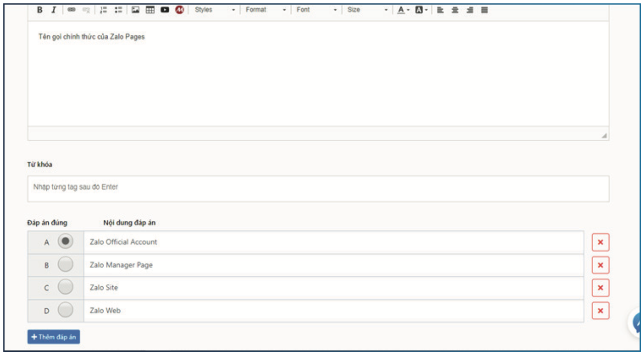Click the Zalo Site answer field
644x356 pixels.
pyautogui.click(x=334, y=288)
